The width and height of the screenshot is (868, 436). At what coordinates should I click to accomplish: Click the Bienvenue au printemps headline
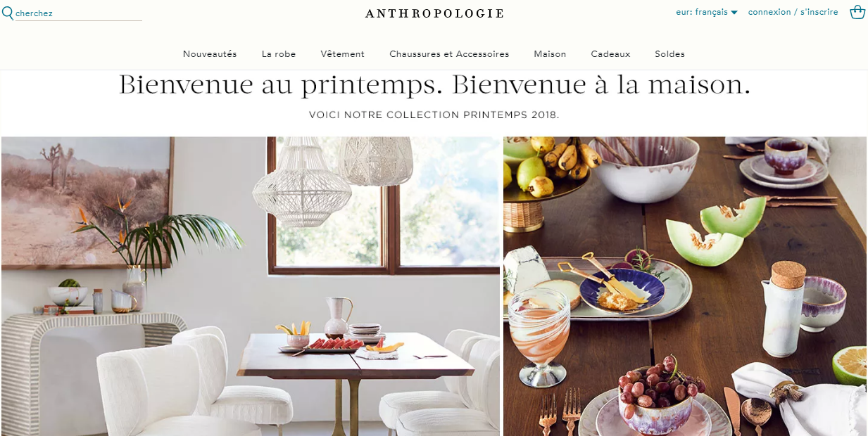coord(434,85)
